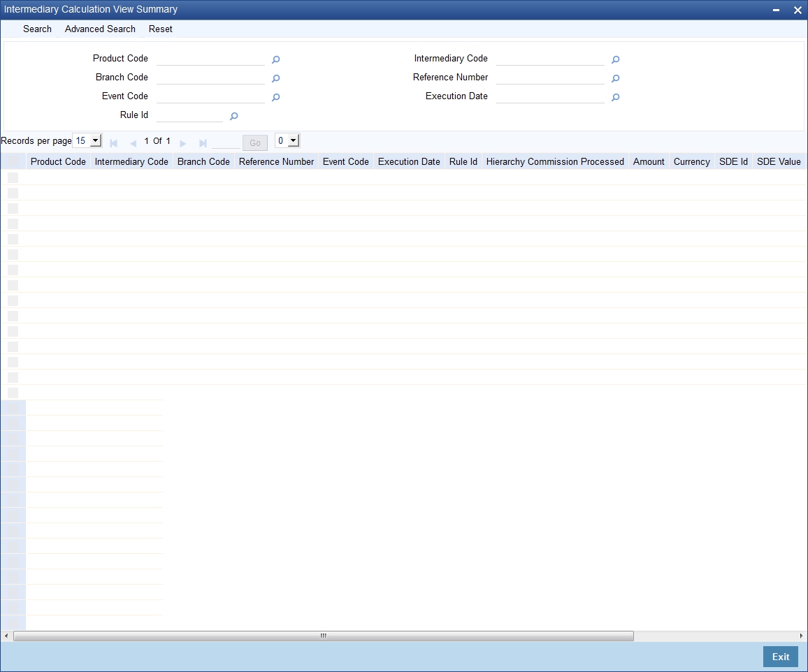The width and height of the screenshot is (808, 672).
Task: Tick the second row checkbox in results table
Action: click(13, 193)
